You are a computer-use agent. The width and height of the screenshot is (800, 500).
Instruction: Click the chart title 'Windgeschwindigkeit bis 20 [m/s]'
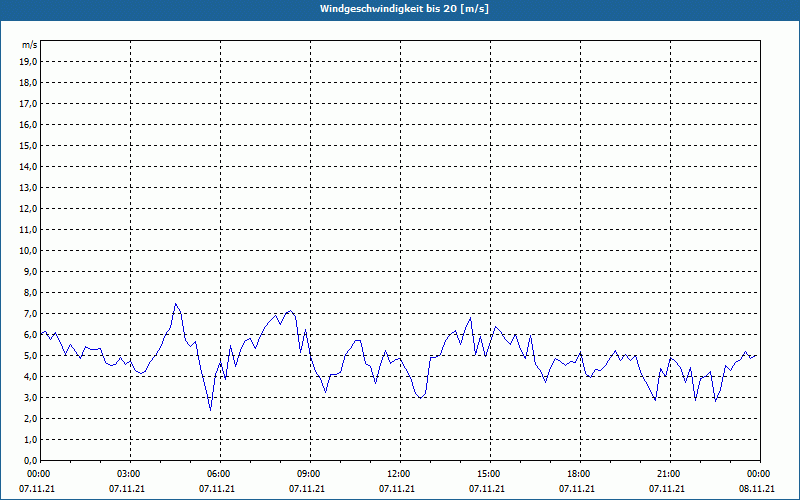pyautogui.click(x=404, y=9)
